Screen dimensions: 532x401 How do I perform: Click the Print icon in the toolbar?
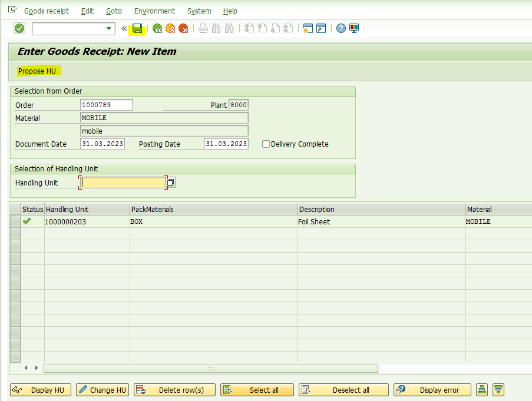[x=203, y=28]
